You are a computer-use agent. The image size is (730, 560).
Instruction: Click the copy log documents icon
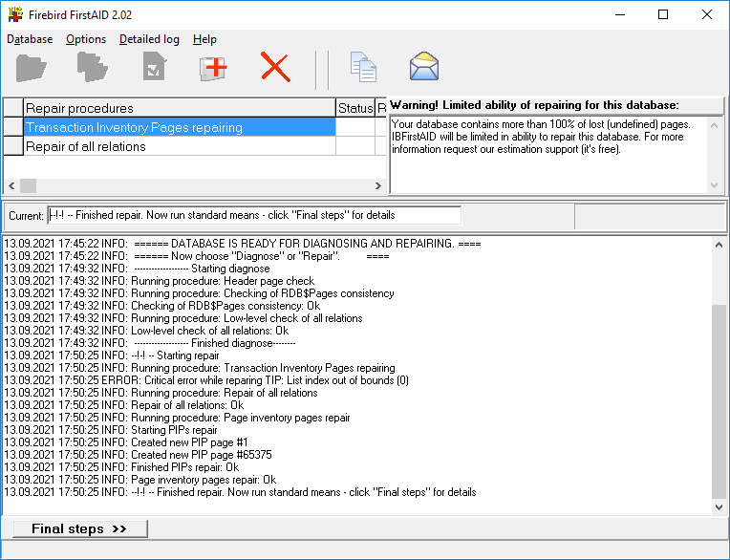tap(363, 67)
